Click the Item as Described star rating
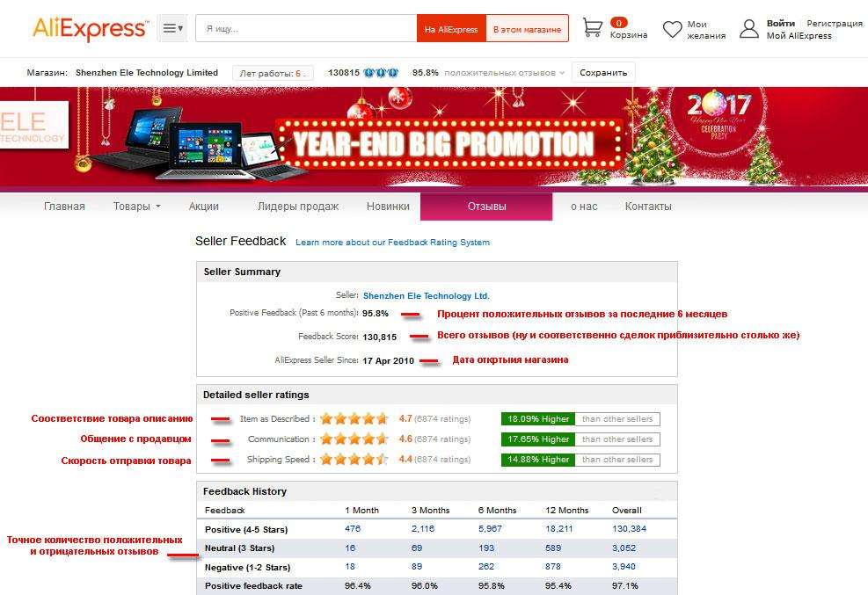This screenshot has height=595, width=868. (354, 418)
